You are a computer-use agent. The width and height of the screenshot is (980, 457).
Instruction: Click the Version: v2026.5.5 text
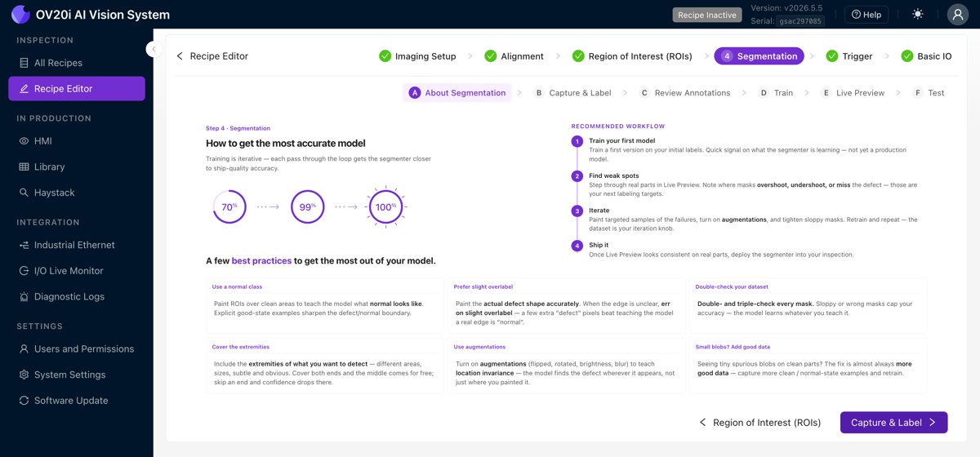pos(787,8)
